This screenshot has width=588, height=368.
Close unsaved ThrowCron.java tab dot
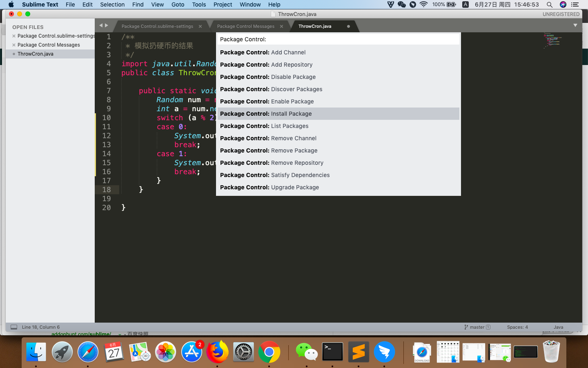[348, 26]
